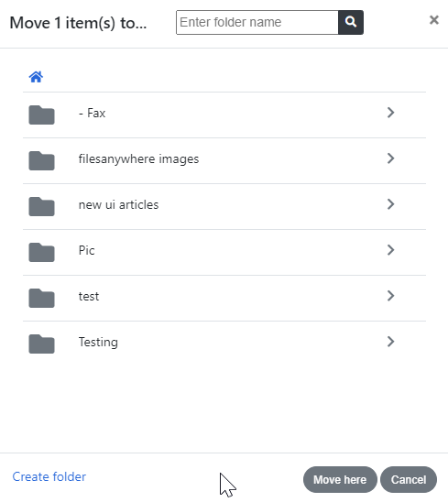Click the folder icon next to test
Image resolution: width=448 pixels, height=502 pixels.
tap(41, 298)
